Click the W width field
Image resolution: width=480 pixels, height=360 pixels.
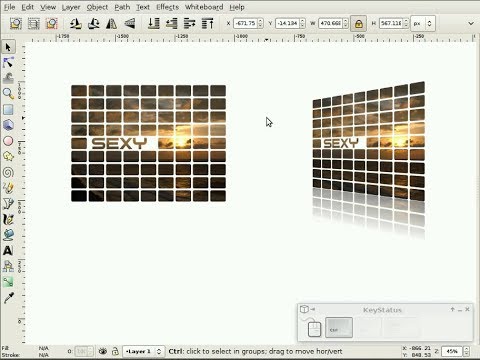click(330, 23)
